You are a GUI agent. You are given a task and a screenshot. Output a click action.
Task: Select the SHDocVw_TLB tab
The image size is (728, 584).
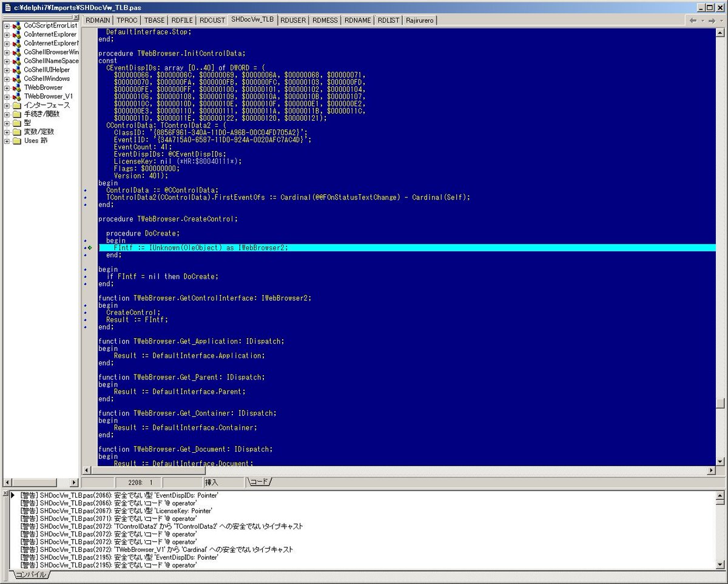click(252, 19)
